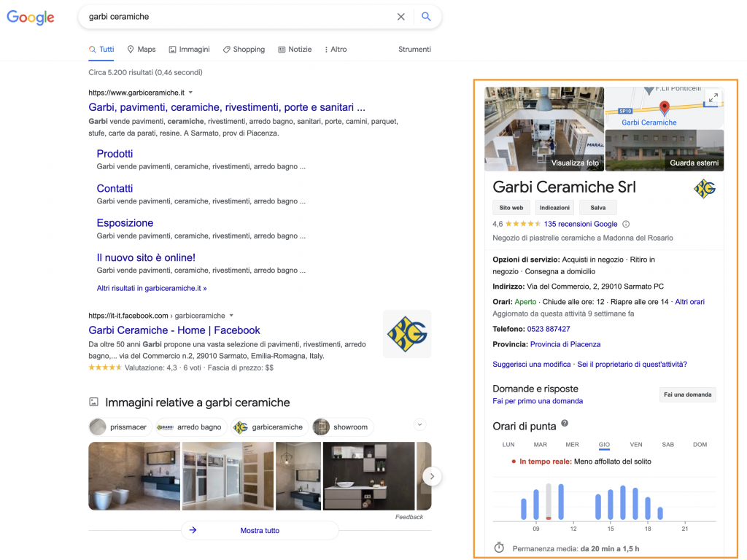Click the Salva button
The width and height of the screenshot is (747, 560).
pos(598,208)
